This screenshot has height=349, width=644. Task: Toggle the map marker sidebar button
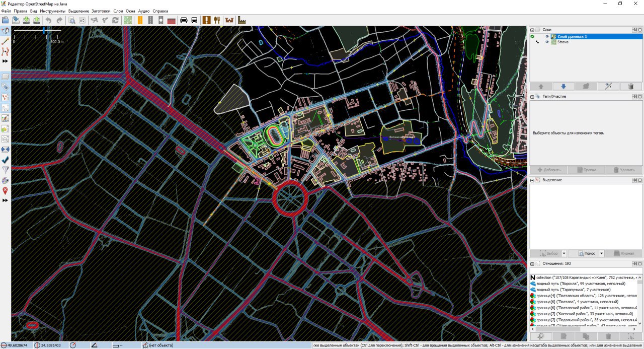tap(6, 190)
